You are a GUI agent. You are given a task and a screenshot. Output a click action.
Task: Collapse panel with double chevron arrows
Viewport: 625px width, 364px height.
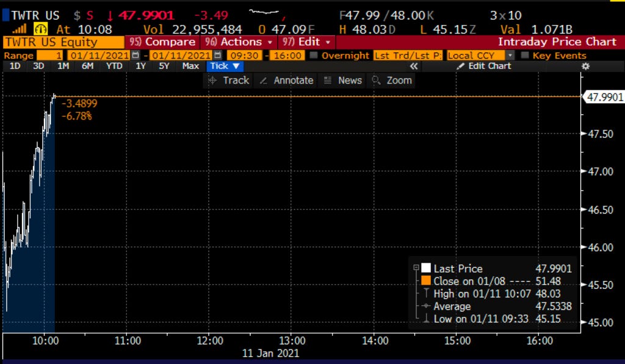tap(414, 66)
